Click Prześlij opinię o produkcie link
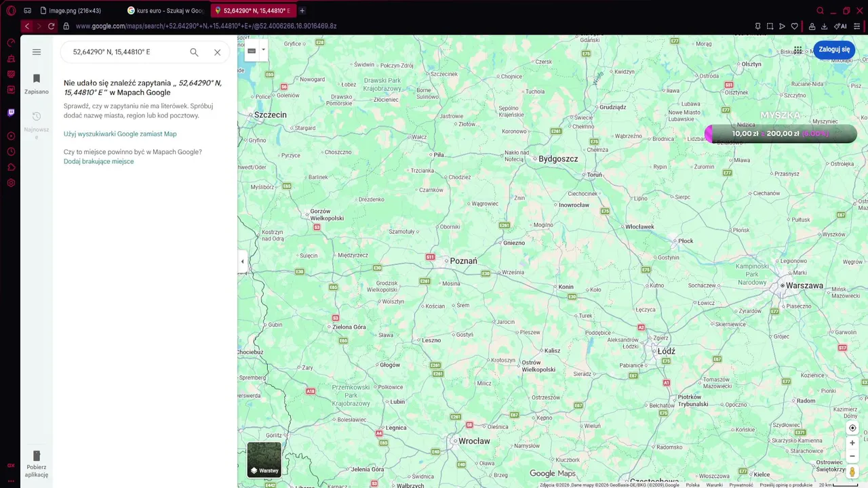Image resolution: width=868 pixels, height=488 pixels. click(x=786, y=485)
